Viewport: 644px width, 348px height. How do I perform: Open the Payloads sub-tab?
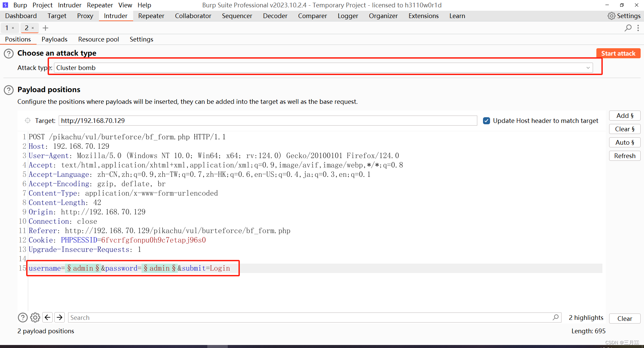[54, 39]
